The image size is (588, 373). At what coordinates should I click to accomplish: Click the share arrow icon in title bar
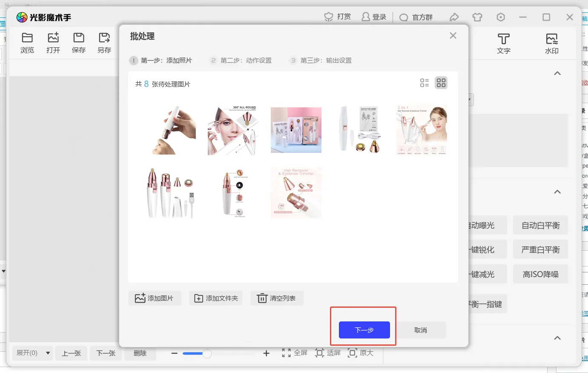(x=454, y=17)
